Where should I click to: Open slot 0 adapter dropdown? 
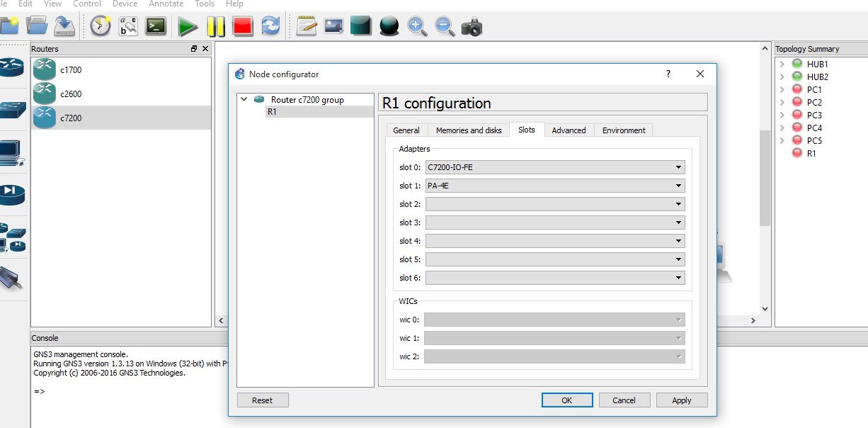pyautogui.click(x=554, y=167)
